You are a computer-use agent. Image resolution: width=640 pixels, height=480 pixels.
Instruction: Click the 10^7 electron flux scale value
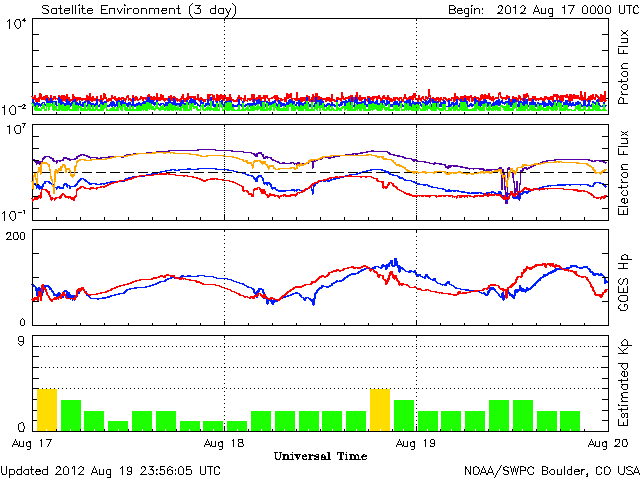(16, 130)
